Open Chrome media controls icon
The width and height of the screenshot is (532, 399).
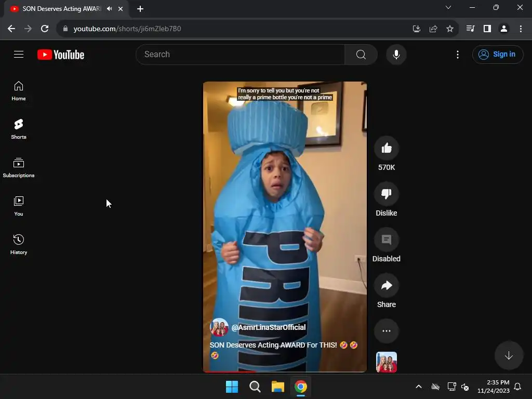tap(470, 29)
